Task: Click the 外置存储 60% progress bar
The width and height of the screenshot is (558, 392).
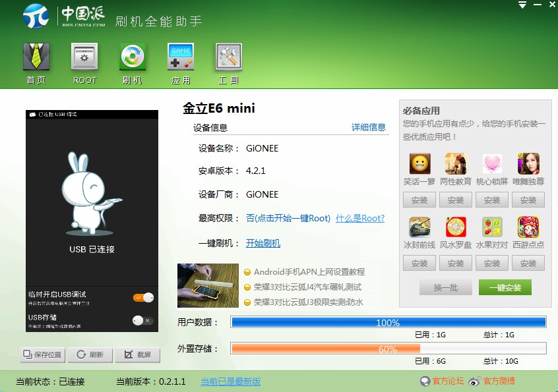Action: pyautogui.click(x=388, y=349)
